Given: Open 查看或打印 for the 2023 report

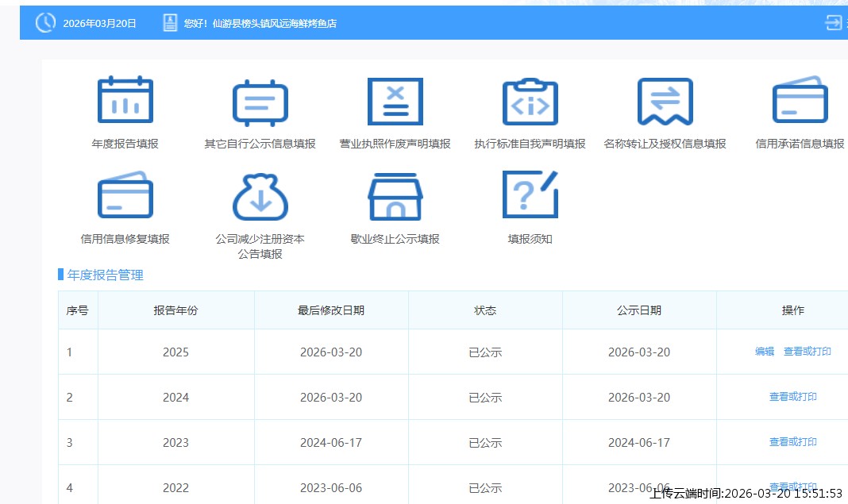Looking at the screenshot, I should point(792,442).
